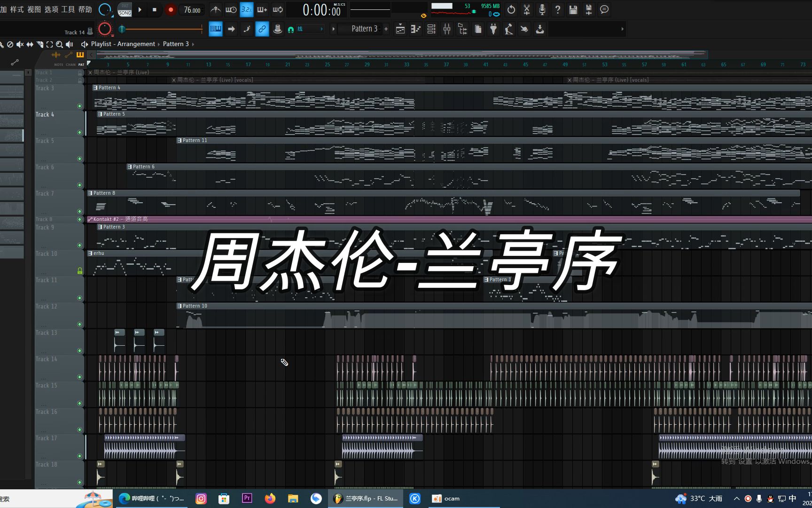Add new pattern with plus button
Screen dimensions: 812x508
pyautogui.click(x=386, y=29)
